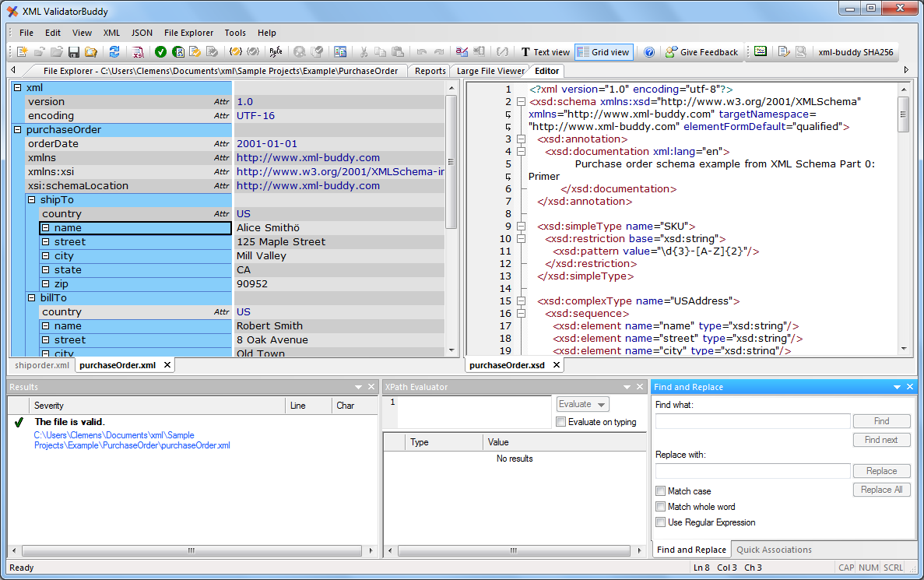The height and width of the screenshot is (580, 924).
Task: Tick the Match case checkbox
Action: [x=661, y=491]
